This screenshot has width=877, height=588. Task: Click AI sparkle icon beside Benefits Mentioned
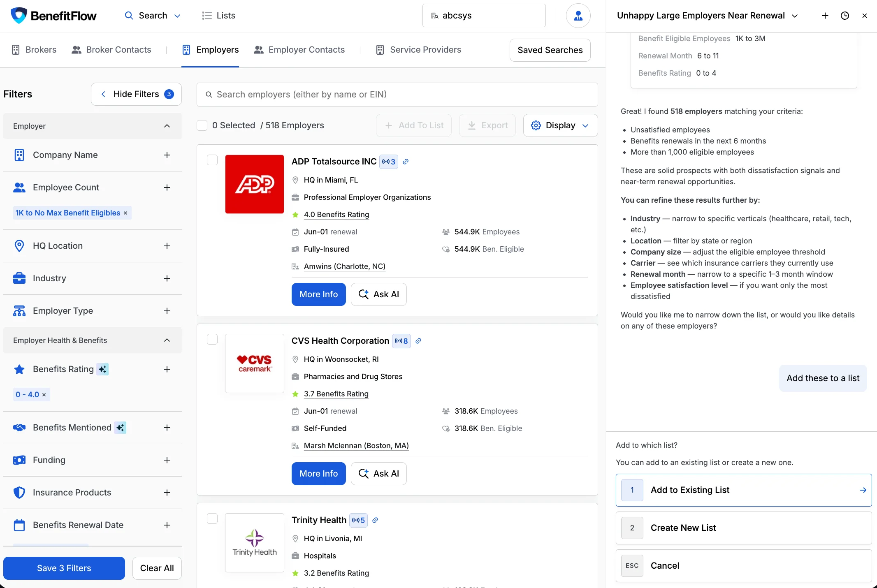(x=120, y=428)
